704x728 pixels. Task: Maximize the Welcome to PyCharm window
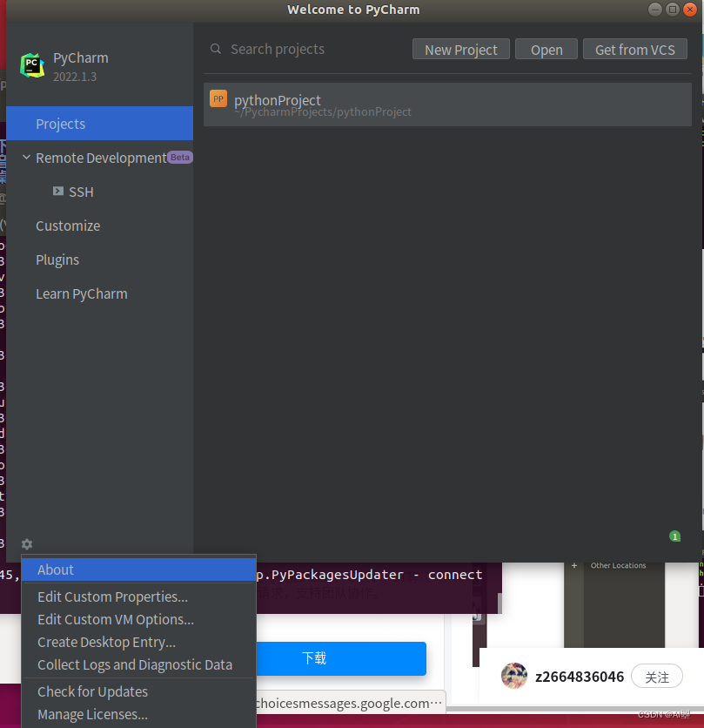coord(673,10)
